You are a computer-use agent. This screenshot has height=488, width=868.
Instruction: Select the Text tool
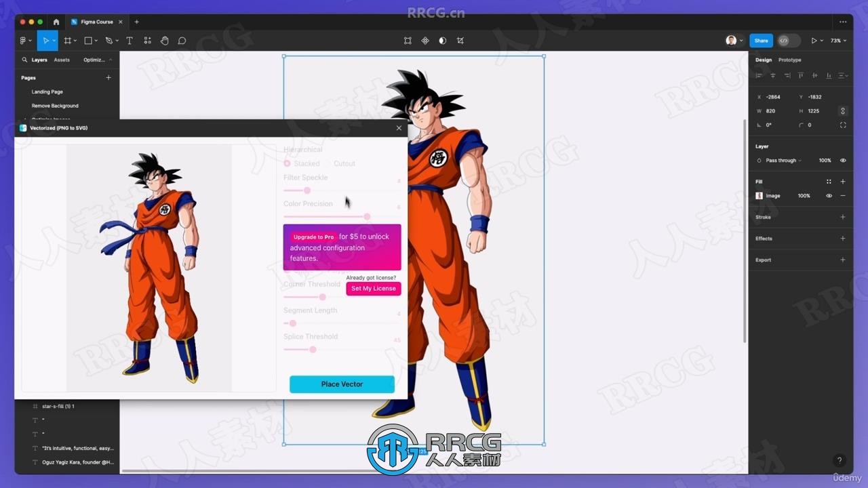click(130, 41)
